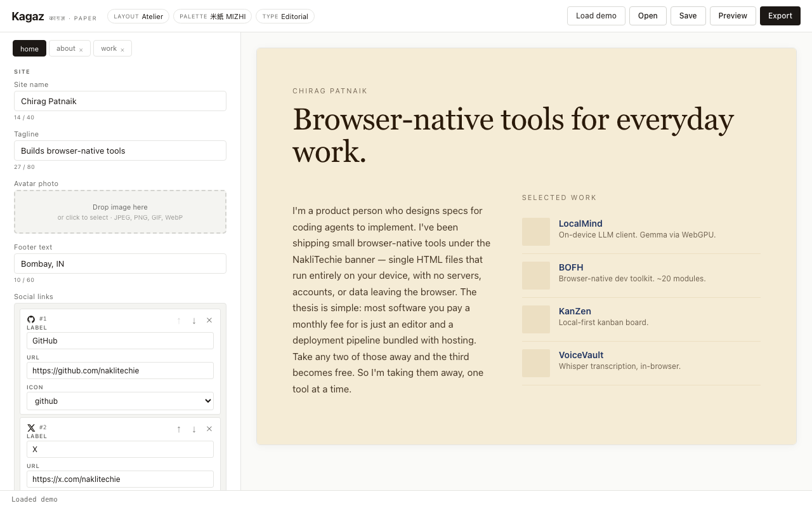This screenshot has height=508, width=812.
Task: Open the icon dropdown showing github
Action: 120,401
